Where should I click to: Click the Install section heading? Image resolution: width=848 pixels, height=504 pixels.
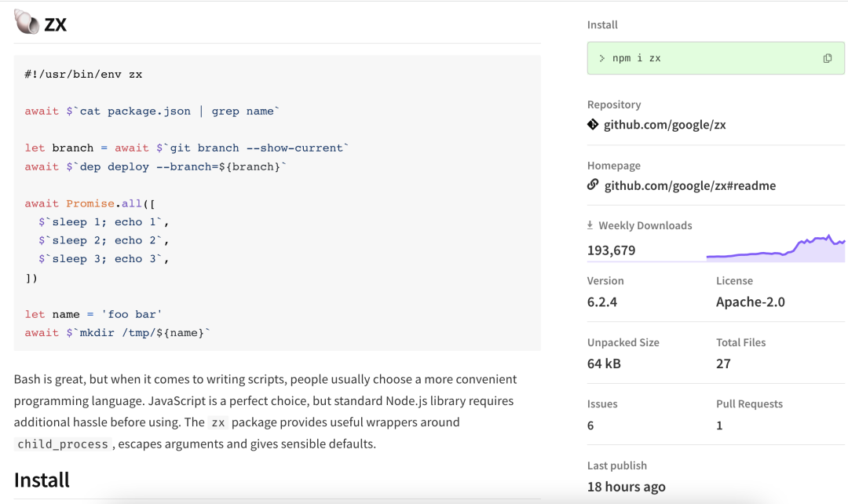tap(42, 480)
